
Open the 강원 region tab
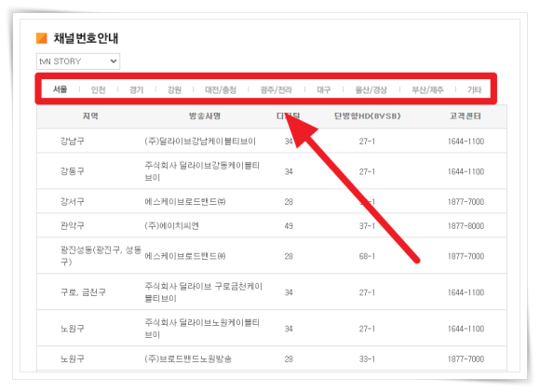[x=174, y=90]
